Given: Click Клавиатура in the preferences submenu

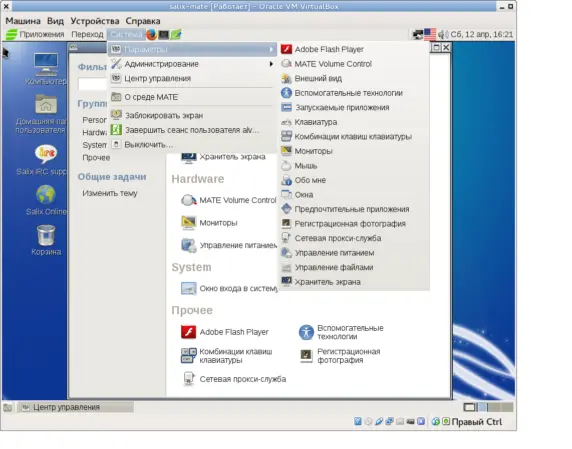Looking at the screenshot, I should point(353,122).
